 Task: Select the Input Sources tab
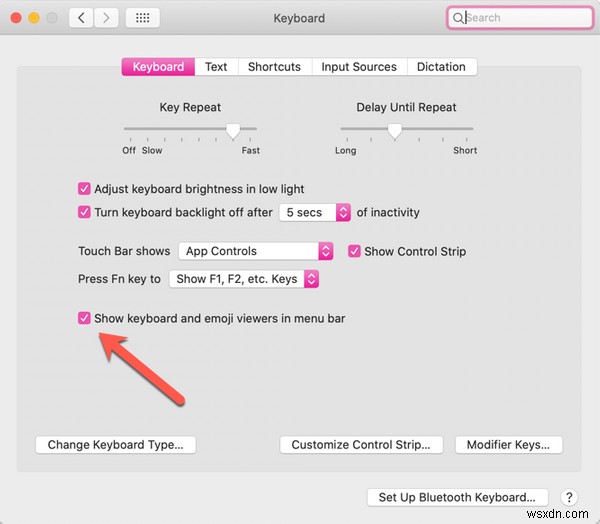point(359,67)
